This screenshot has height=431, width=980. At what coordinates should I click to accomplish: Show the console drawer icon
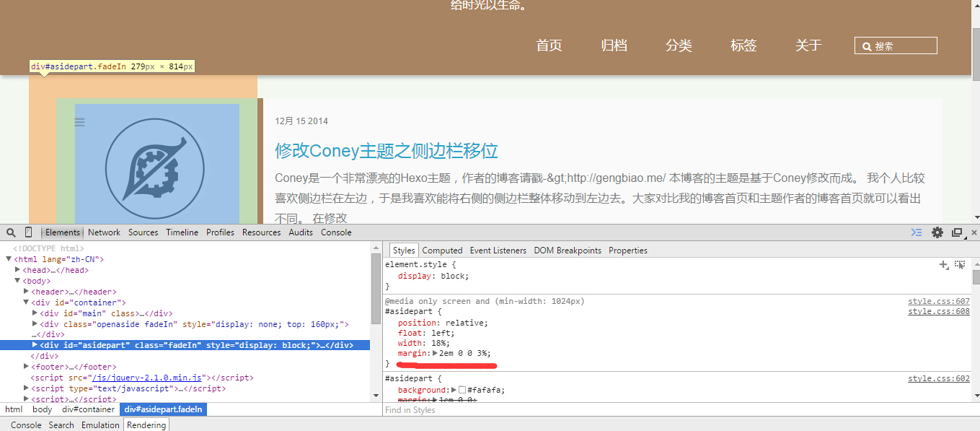point(917,232)
